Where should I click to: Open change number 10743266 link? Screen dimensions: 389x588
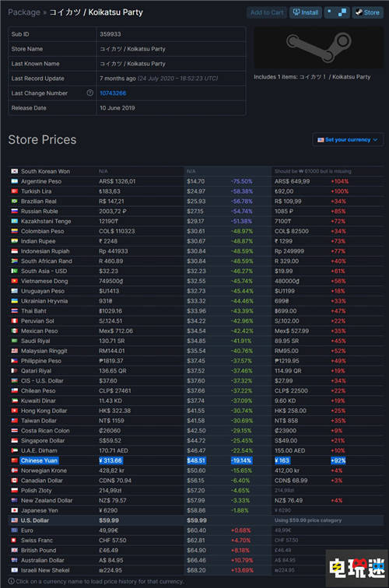pos(113,93)
